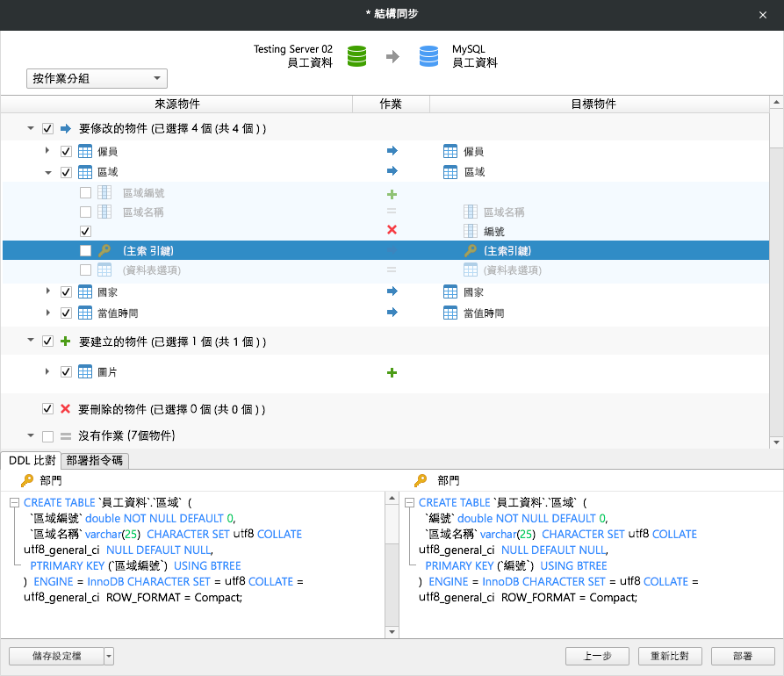This screenshot has height=676, width=784.
Task: Check the (主索引鍵) row checkbox
Action: pos(84,250)
